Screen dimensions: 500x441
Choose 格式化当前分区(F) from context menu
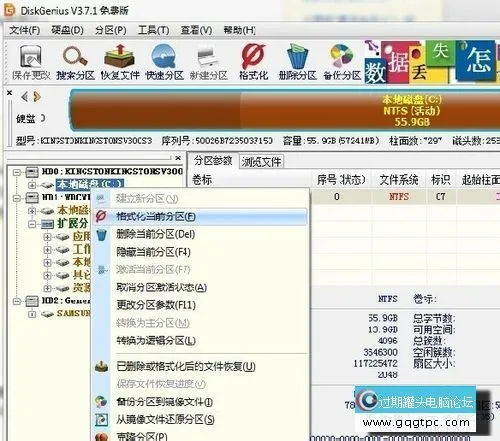200,217
